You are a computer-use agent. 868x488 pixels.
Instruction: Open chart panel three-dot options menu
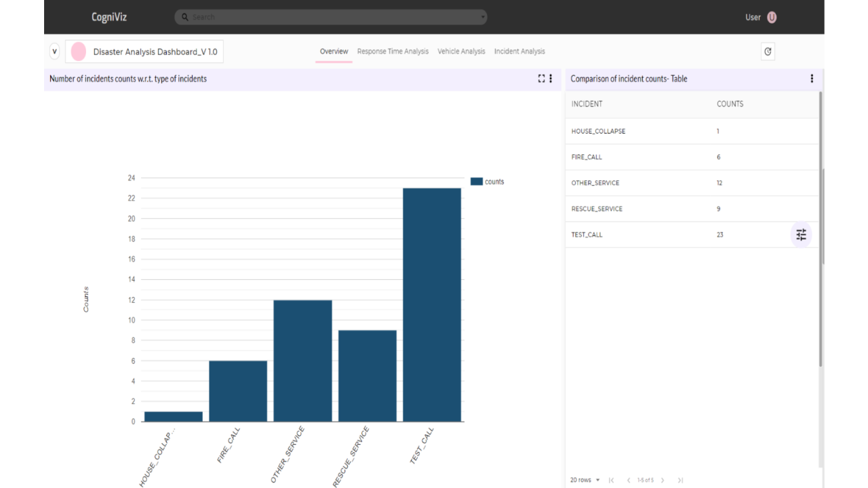(x=551, y=79)
